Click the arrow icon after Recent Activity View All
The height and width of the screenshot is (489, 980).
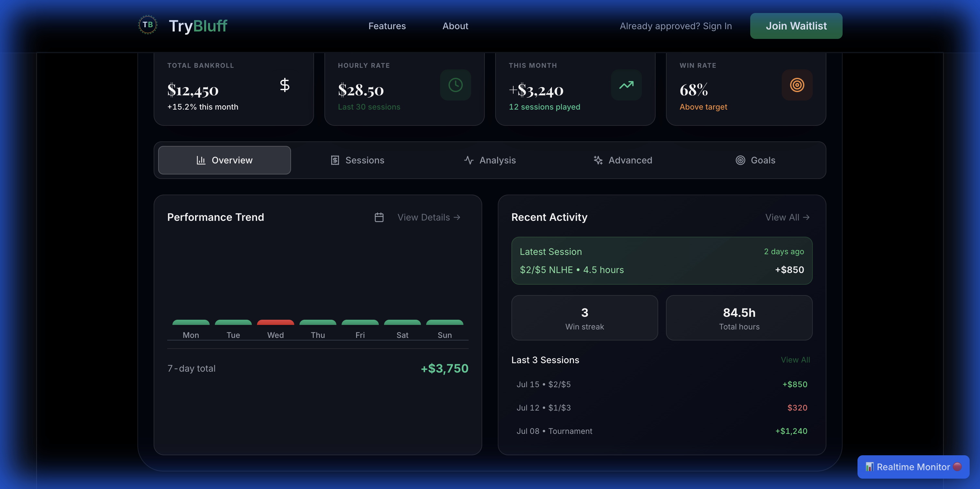(x=806, y=217)
